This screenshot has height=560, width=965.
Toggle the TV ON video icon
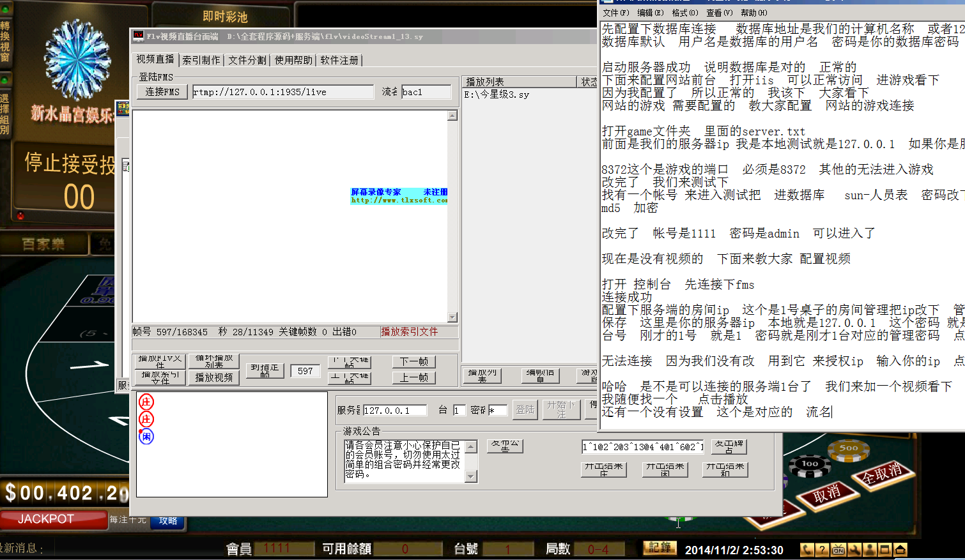(x=838, y=549)
